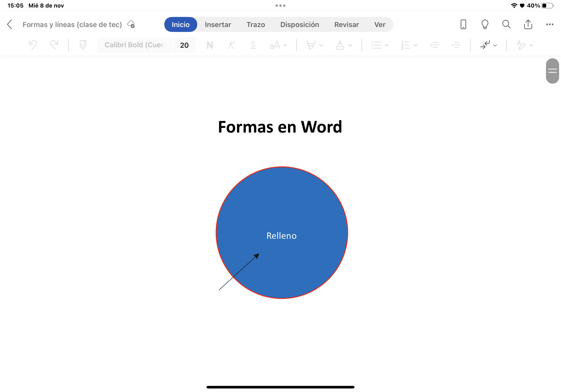The width and height of the screenshot is (561, 392).
Task: Click the document title Formas y líneas
Action: [72, 25]
